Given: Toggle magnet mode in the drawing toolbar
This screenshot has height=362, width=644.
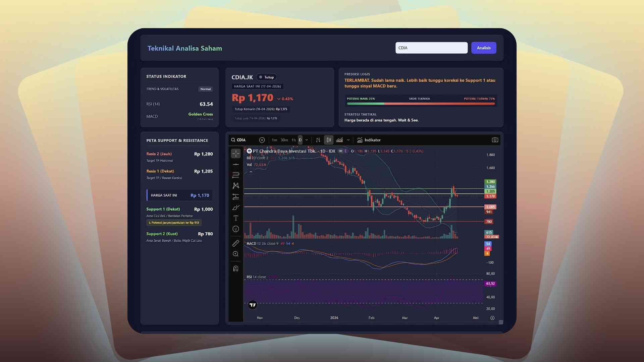Looking at the screenshot, I should [x=236, y=268].
